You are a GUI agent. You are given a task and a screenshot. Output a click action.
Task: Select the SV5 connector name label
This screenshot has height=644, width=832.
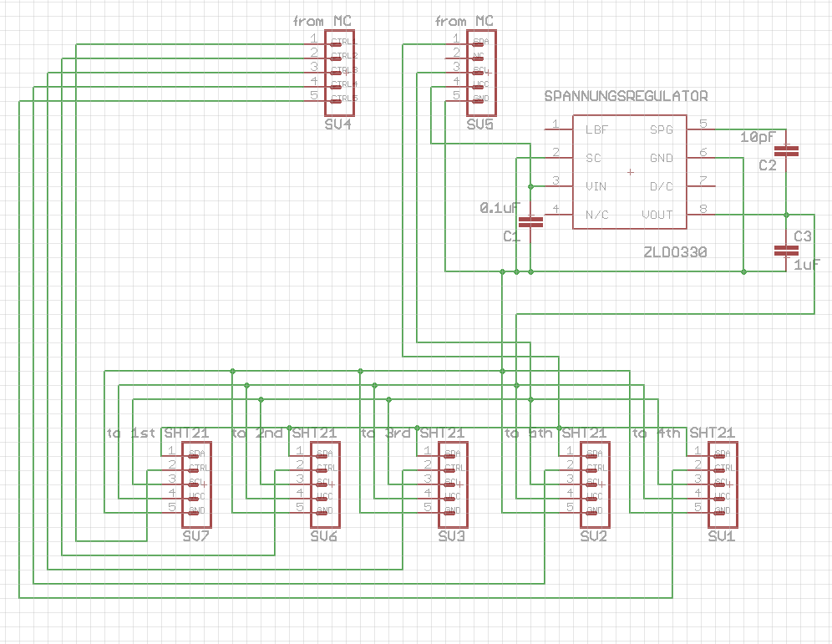tap(479, 124)
